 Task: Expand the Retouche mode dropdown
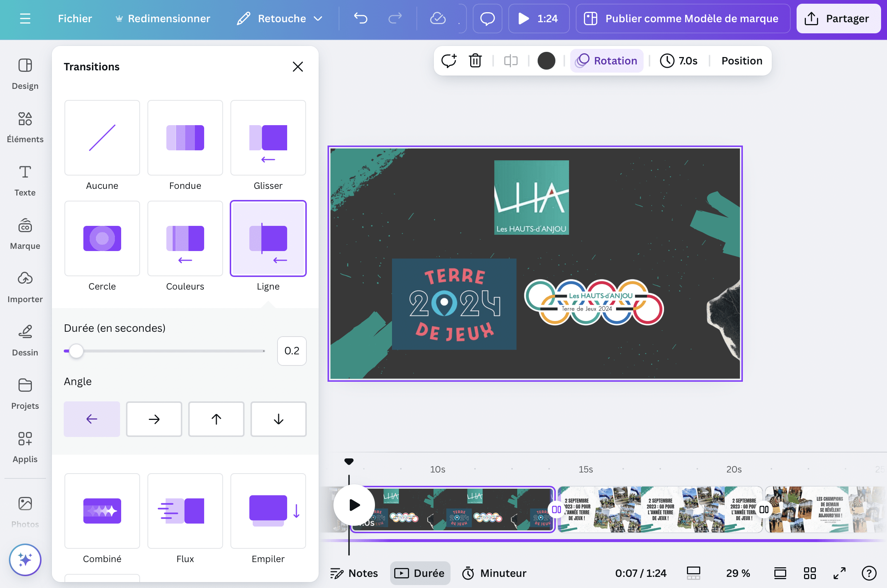pos(279,19)
